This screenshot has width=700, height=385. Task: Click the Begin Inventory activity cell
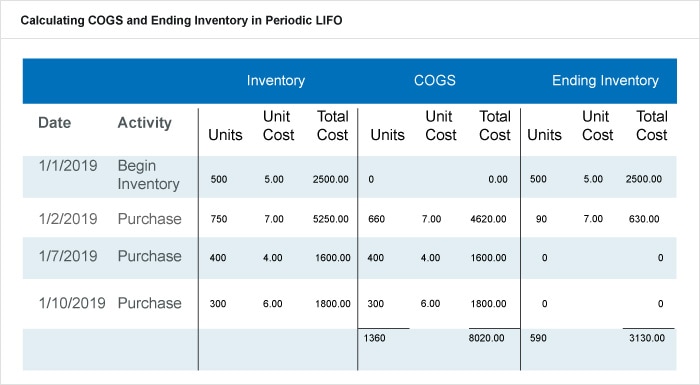(x=148, y=175)
